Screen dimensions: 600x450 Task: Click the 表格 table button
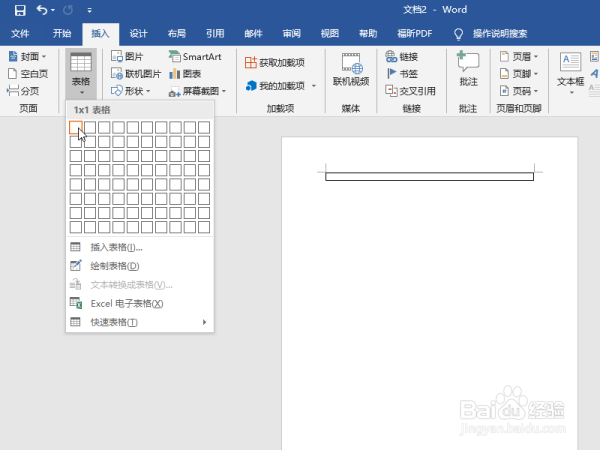(81, 73)
